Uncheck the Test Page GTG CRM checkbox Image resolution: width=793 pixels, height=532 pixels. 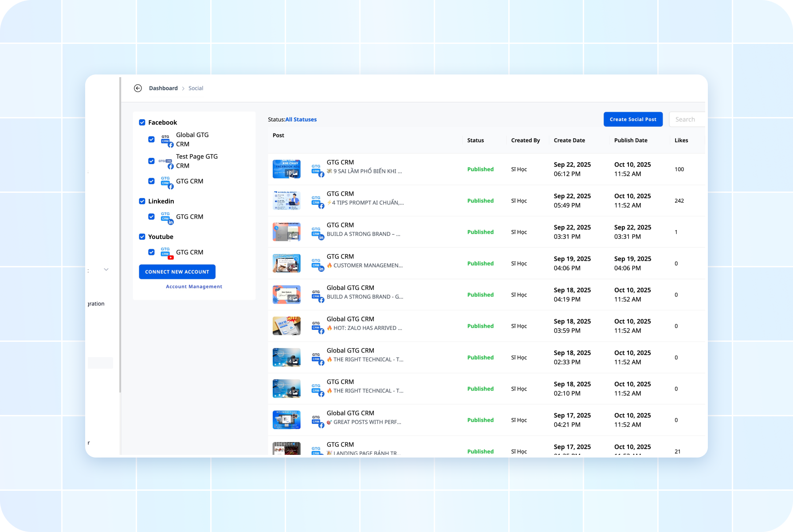[151, 161]
